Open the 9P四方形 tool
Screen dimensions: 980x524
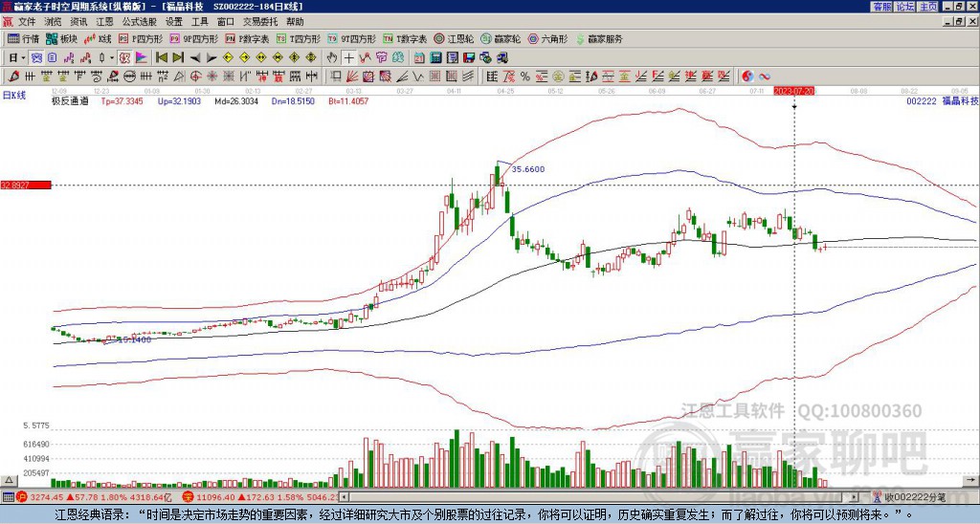tap(193, 38)
